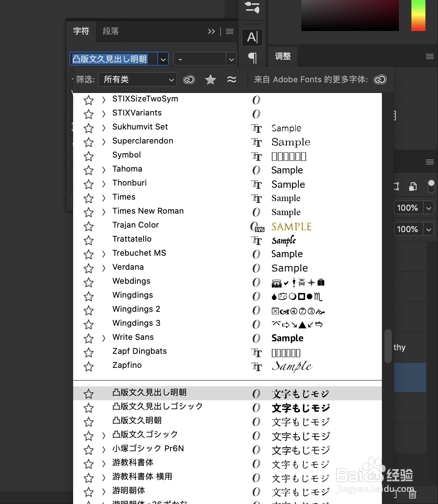This screenshot has height=504, width=438.
Task: Browse more fonts from Adobe Fonts icon
Action: [x=380, y=79]
